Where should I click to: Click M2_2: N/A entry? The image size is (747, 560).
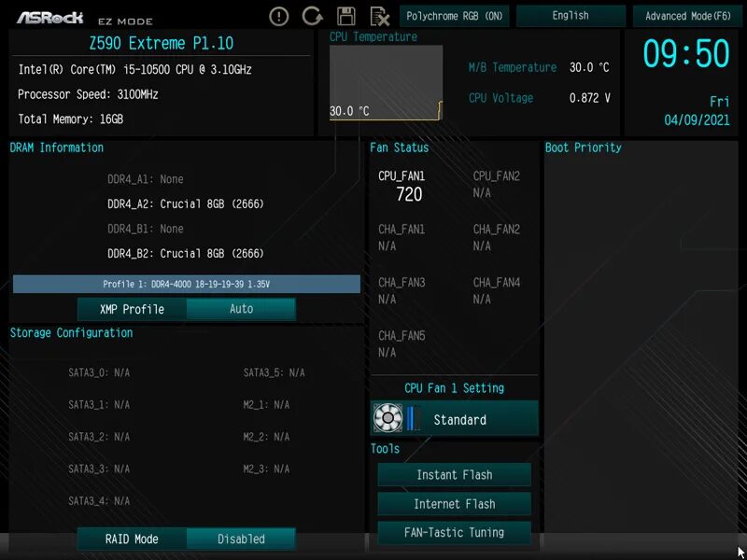click(x=266, y=437)
